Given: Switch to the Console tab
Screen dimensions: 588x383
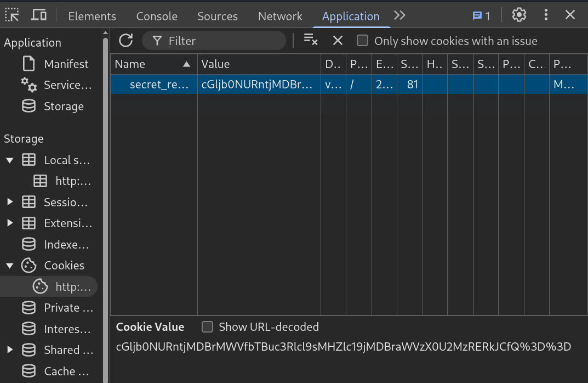Looking at the screenshot, I should pos(157,16).
